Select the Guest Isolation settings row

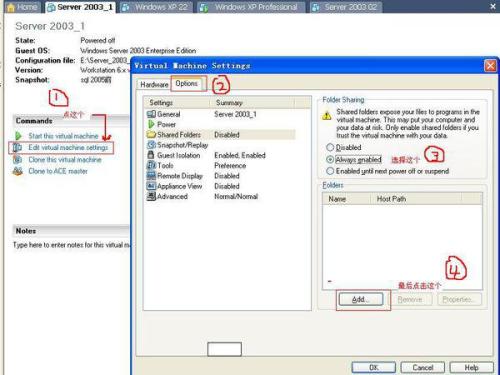[x=220, y=155]
